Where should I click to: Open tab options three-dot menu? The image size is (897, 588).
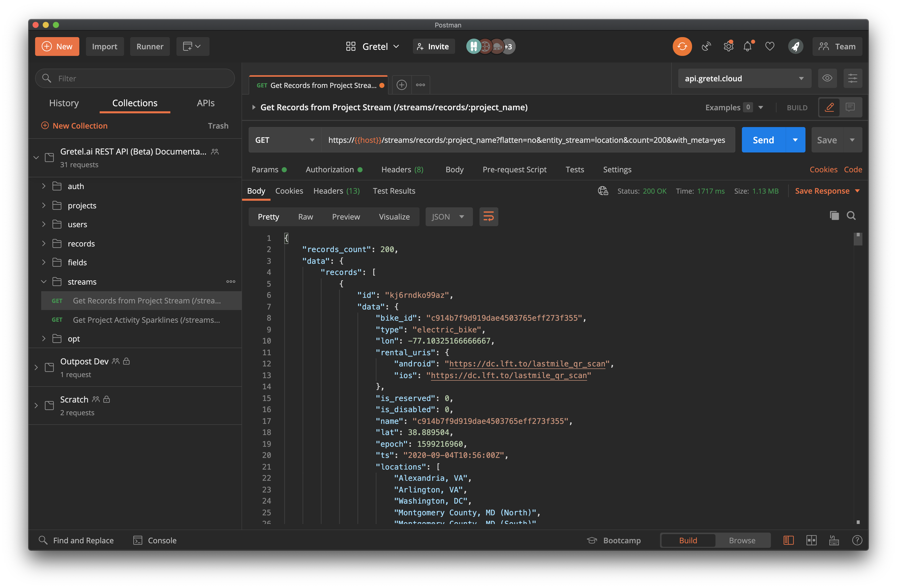(x=420, y=85)
